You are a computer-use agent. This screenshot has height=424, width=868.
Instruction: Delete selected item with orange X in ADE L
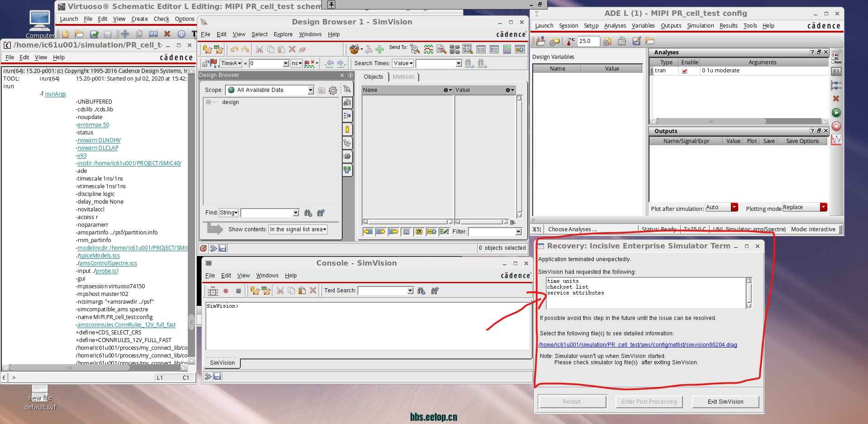[x=836, y=99]
